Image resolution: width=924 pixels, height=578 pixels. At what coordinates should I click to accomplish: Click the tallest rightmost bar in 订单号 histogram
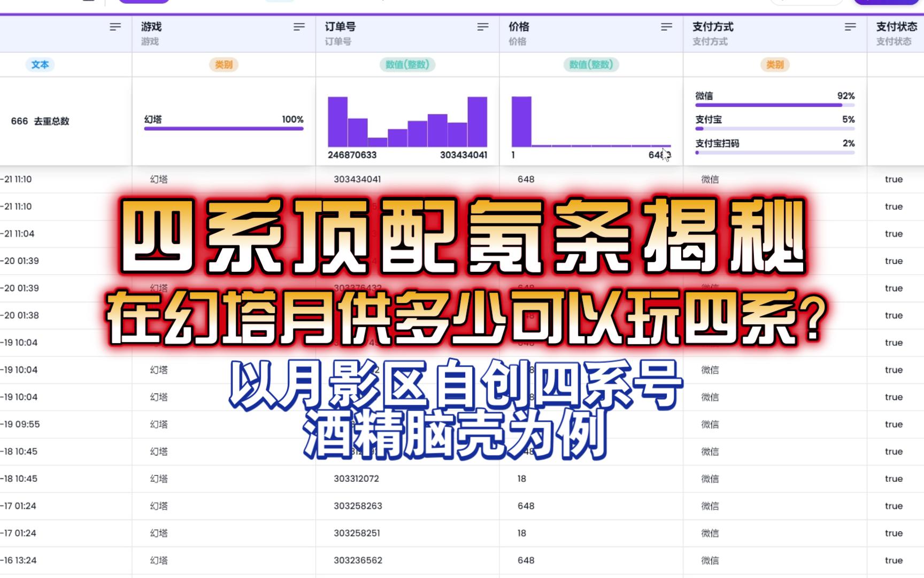coord(478,121)
